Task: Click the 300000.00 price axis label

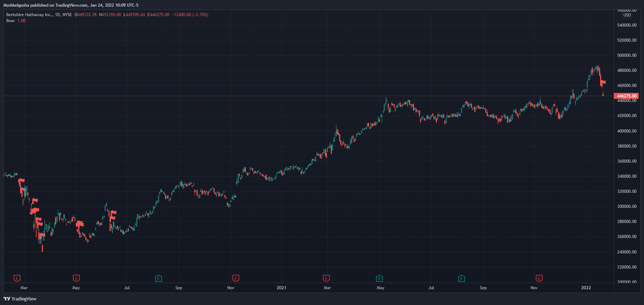Action: (627, 206)
